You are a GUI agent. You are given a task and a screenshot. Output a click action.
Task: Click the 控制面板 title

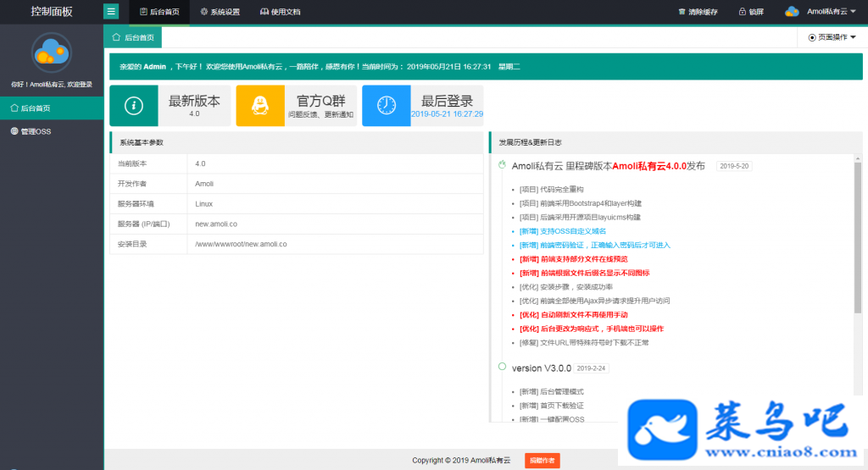click(x=52, y=12)
